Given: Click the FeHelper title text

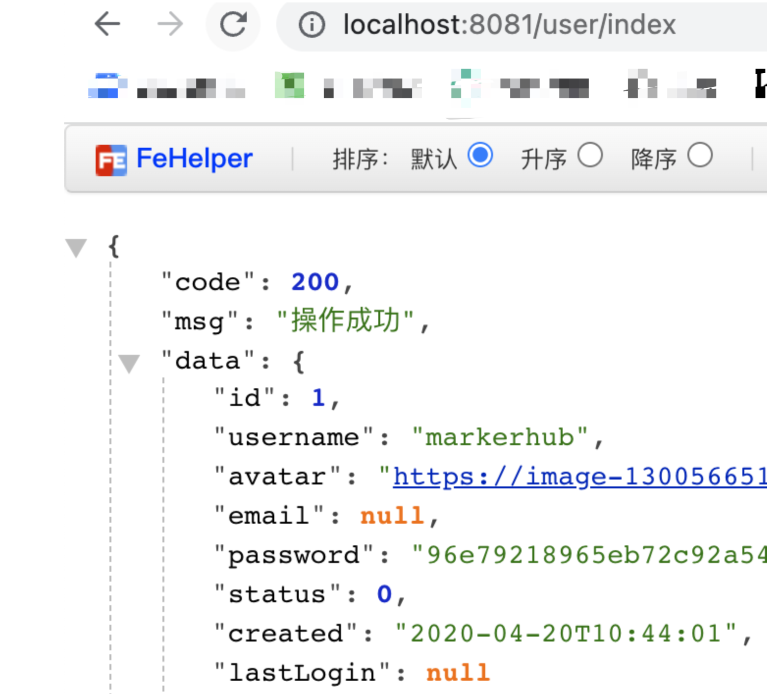Looking at the screenshot, I should point(194,159).
